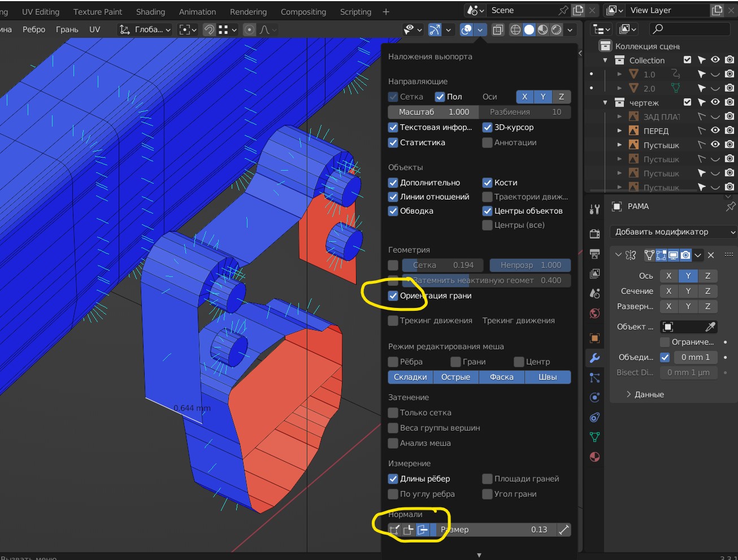Disable Длины рёбер measurement checkbox
The image size is (738, 560).
point(393,479)
